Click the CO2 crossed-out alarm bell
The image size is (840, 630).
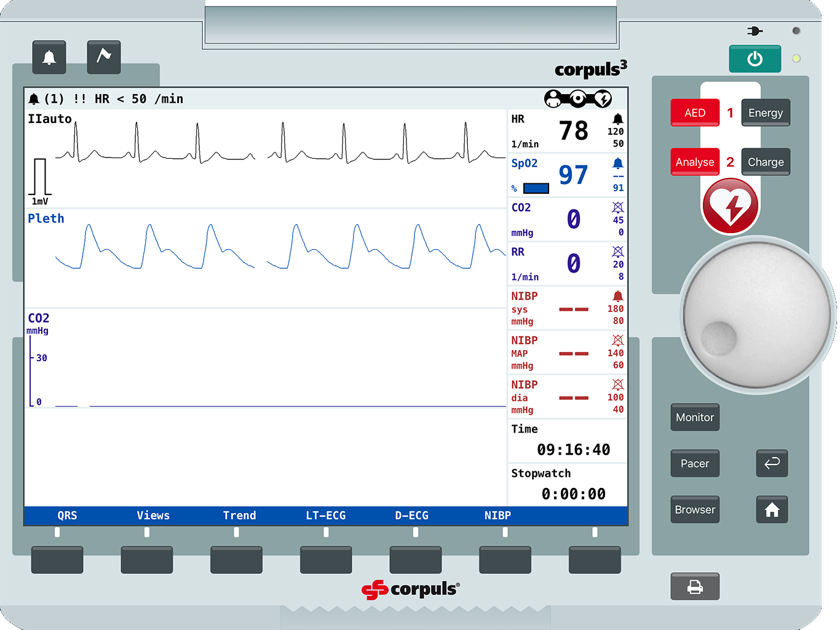[x=618, y=207]
